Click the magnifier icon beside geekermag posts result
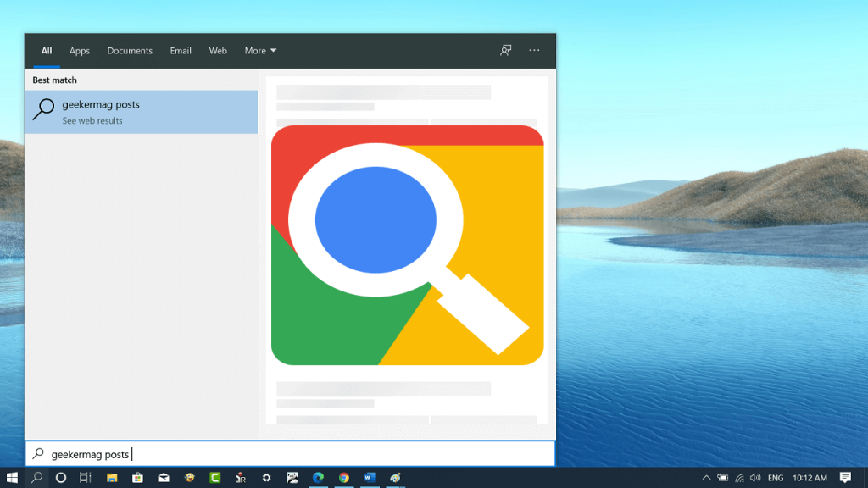This screenshot has width=868, height=488. click(43, 109)
